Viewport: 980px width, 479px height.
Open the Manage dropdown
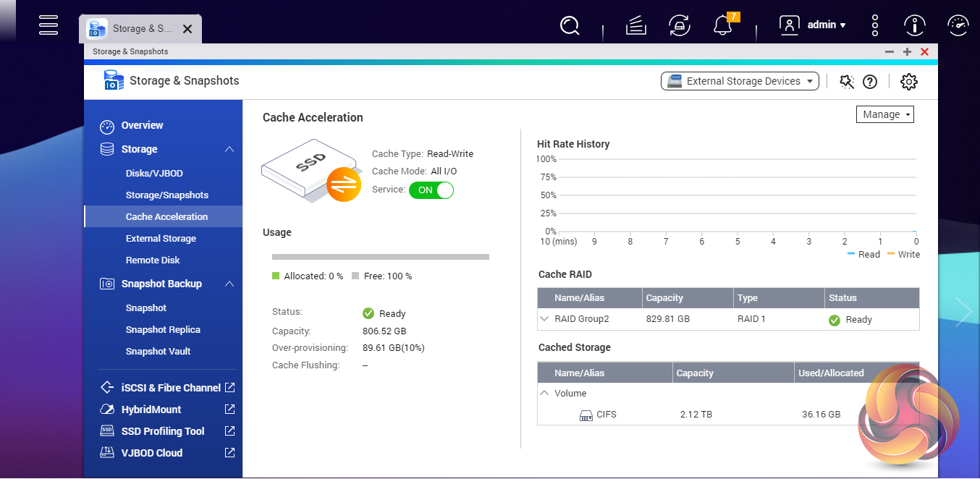pos(884,114)
